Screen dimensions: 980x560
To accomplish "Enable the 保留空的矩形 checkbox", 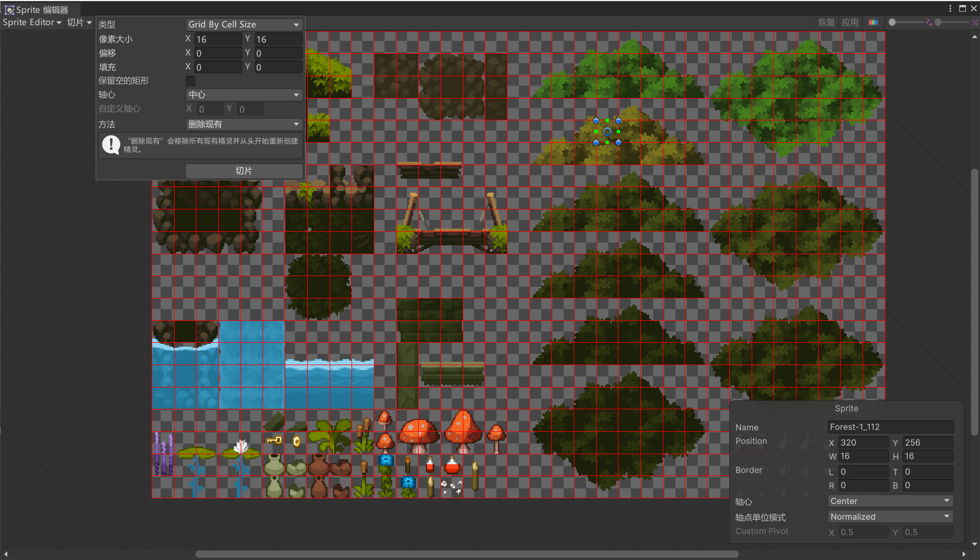I will coord(190,81).
